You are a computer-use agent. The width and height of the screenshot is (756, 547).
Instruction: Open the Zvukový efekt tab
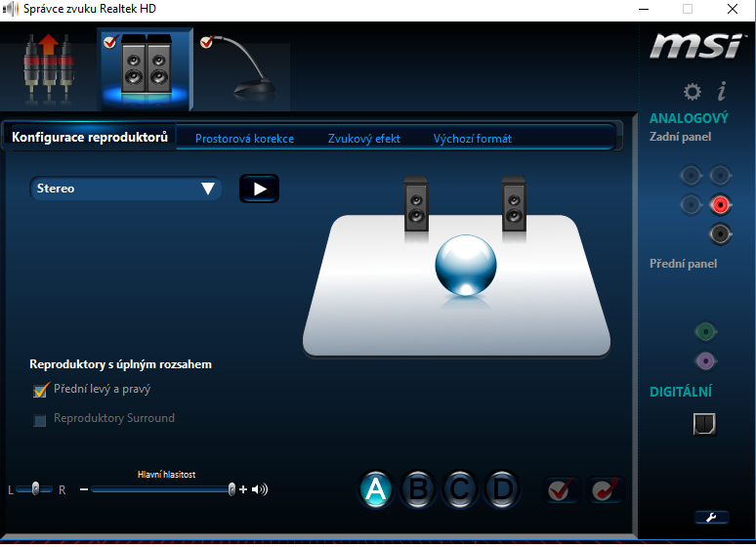(364, 139)
